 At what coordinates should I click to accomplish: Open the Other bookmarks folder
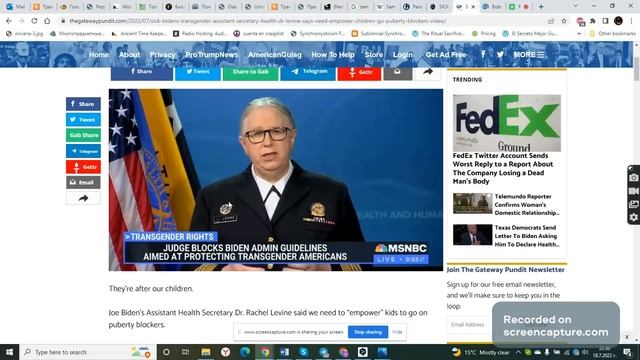pyautogui.click(x=613, y=33)
